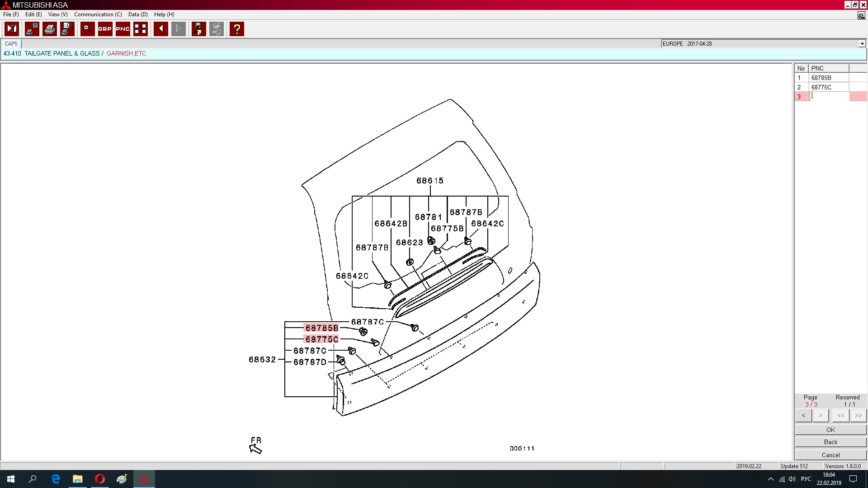Open Opera browser from the taskbar
The width and height of the screenshot is (868, 488).
pos(100,479)
